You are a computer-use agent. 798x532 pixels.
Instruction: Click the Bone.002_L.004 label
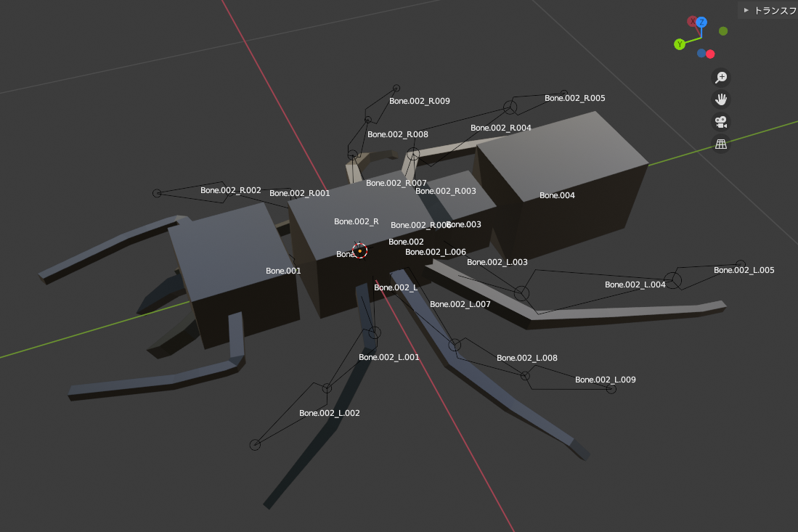[635, 285]
